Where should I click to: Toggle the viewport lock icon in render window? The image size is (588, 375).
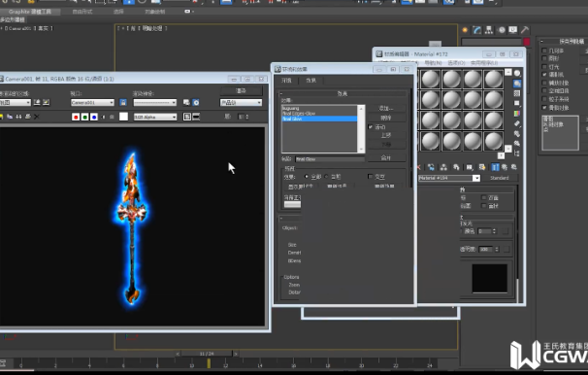(123, 102)
